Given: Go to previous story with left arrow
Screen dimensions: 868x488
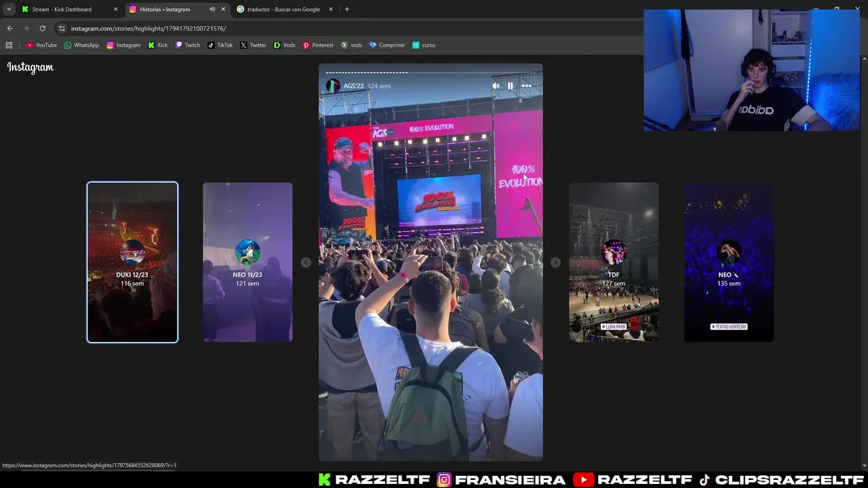Looking at the screenshot, I should (x=306, y=262).
